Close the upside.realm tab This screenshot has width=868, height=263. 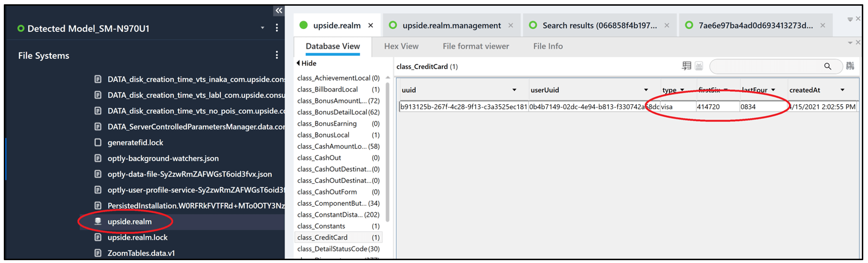371,26
